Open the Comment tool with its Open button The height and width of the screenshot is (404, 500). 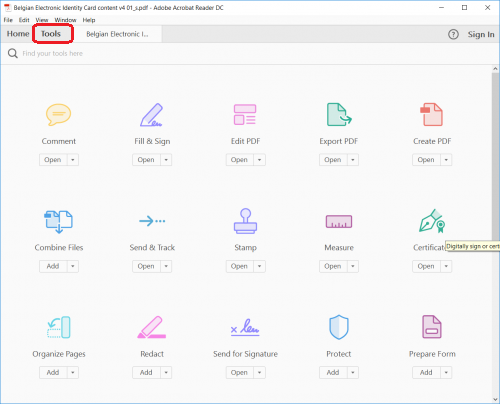[53, 160]
